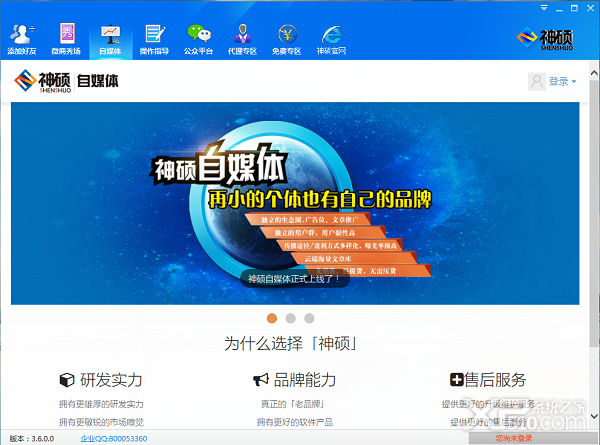The width and height of the screenshot is (600, 445).
Task: Click the scrollbar up arrow
Action: [594, 72]
